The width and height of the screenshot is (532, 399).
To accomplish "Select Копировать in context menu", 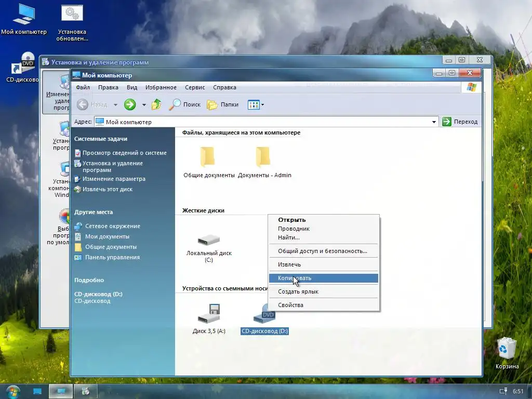I will point(323,278).
